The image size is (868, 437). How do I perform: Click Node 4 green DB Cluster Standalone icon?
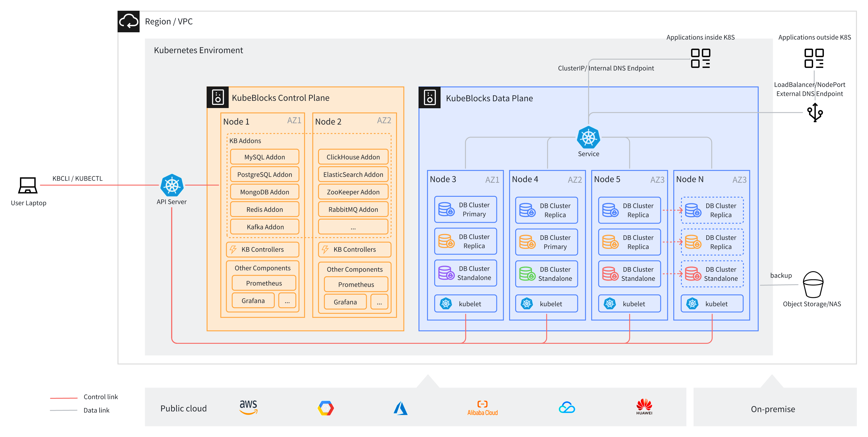point(527,273)
